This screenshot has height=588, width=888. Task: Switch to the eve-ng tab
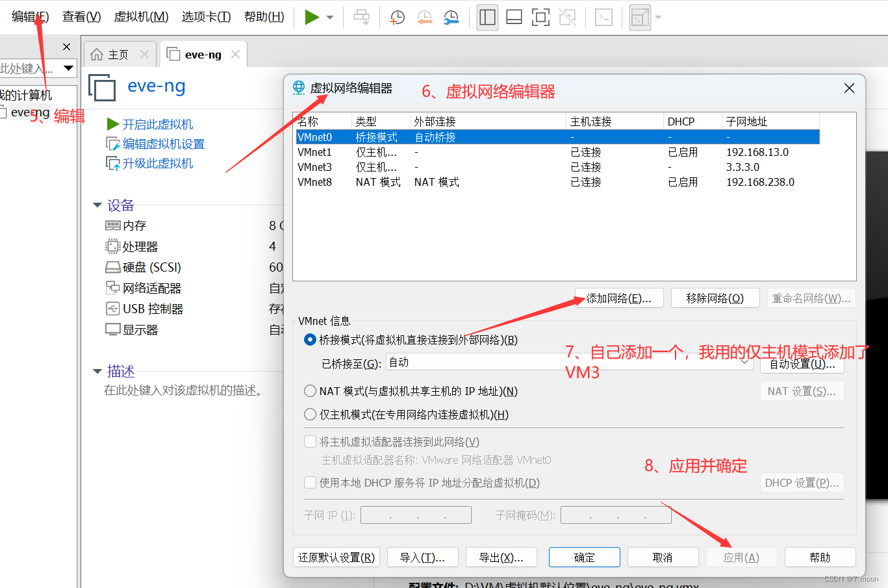click(x=203, y=55)
